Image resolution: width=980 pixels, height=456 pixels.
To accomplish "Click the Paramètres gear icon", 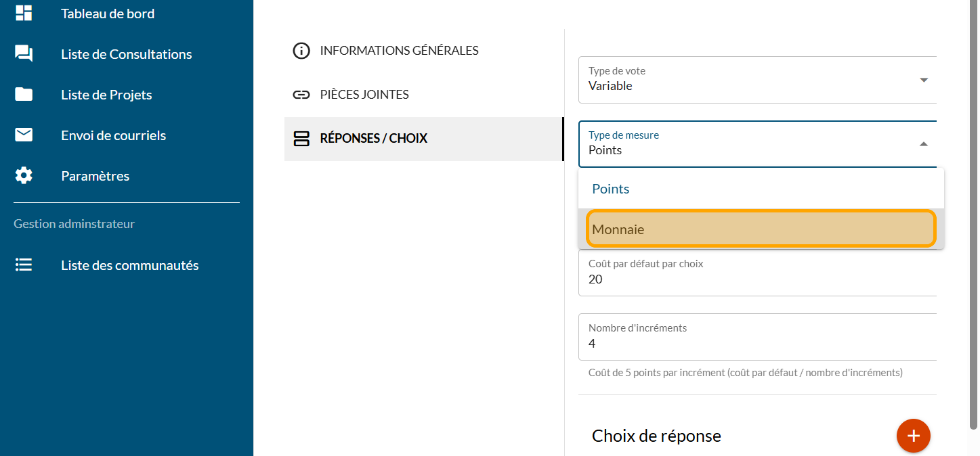I will coord(24,176).
